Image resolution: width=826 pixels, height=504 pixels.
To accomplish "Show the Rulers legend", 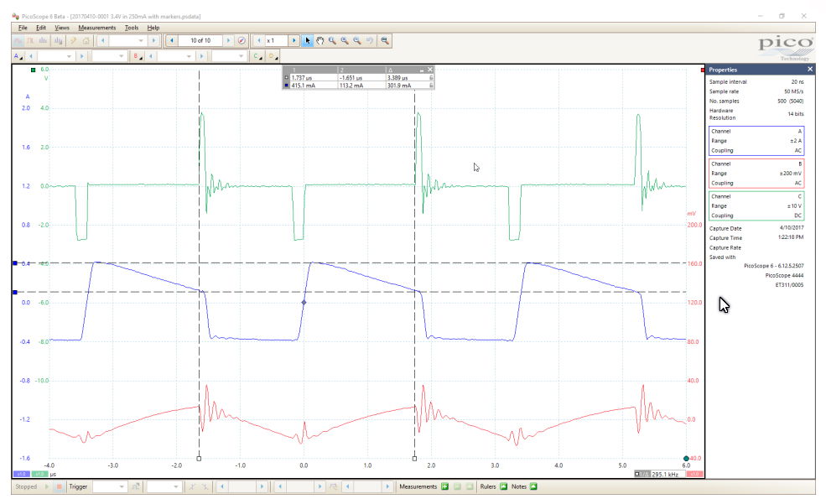I will tap(504, 486).
